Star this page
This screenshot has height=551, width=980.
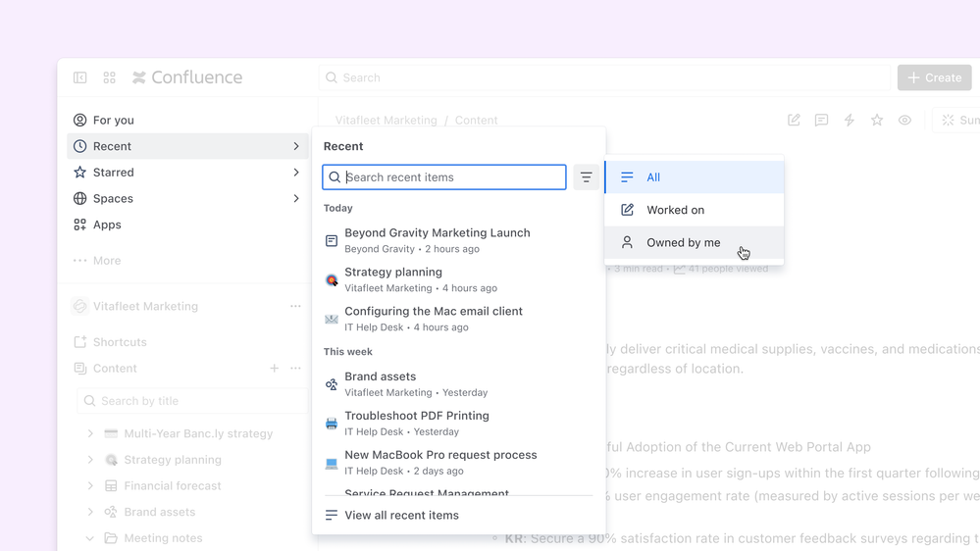pyautogui.click(x=877, y=120)
